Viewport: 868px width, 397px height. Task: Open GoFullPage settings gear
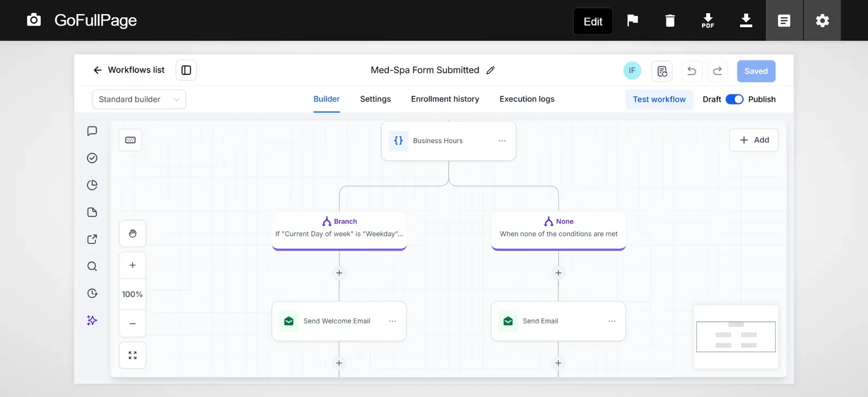(x=822, y=21)
